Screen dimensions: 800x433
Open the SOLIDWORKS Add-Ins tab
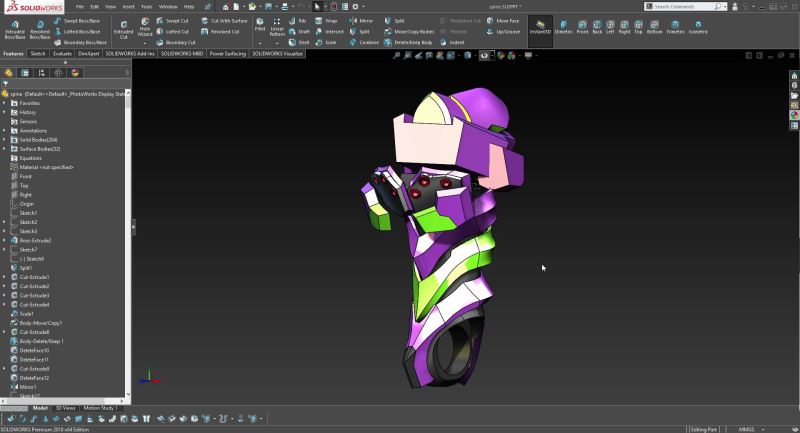click(130, 54)
